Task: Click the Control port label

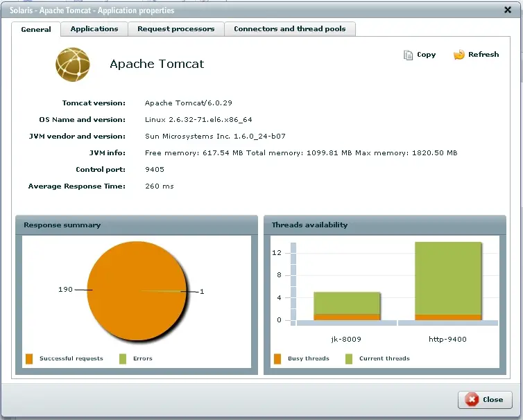Action: tap(101, 170)
